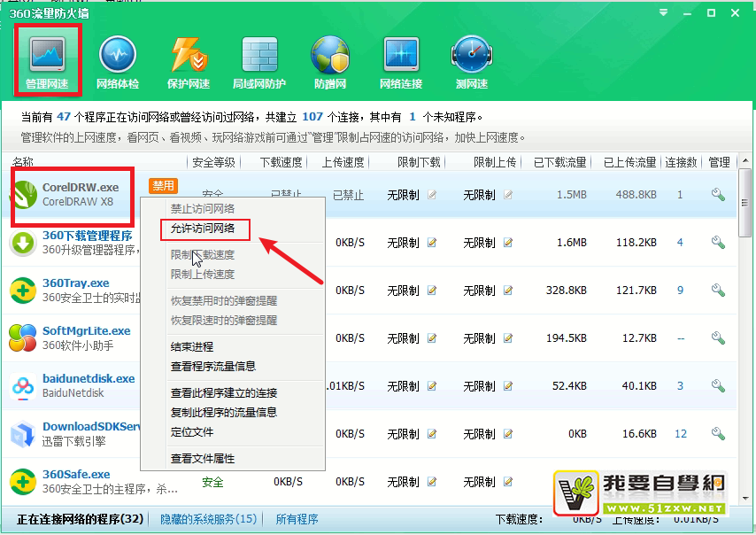Edit the upload limit for baidunetdisk.exe

(508, 386)
